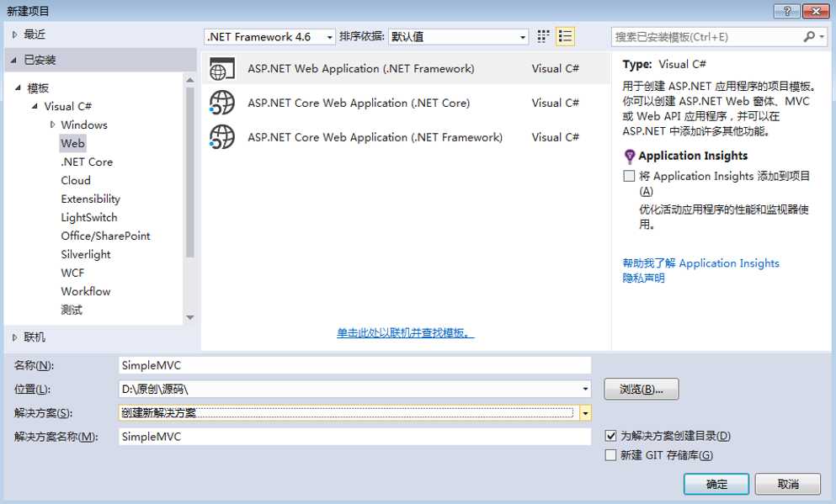
Task: Click the 取消 button
Action: 787,484
